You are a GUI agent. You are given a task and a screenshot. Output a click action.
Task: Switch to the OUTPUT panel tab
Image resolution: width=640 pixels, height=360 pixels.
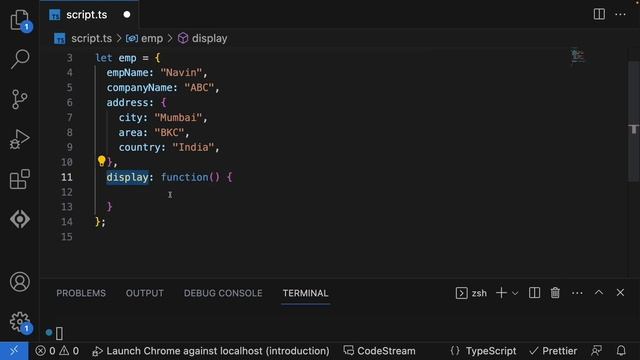point(144,293)
